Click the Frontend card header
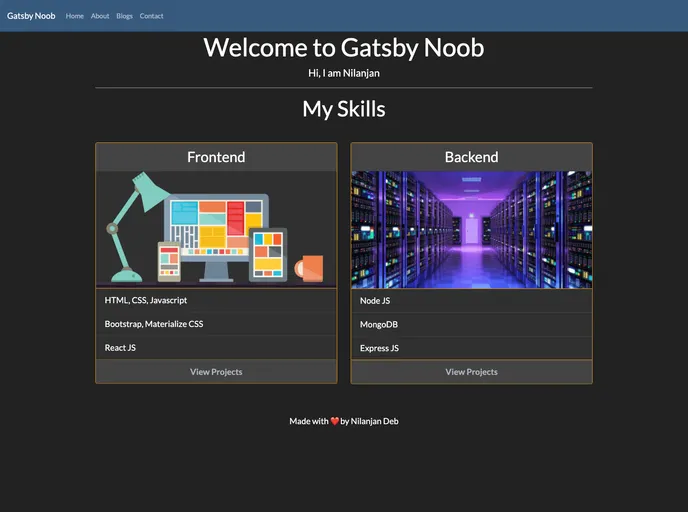688x512 pixels. pyautogui.click(x=216, y=157)
